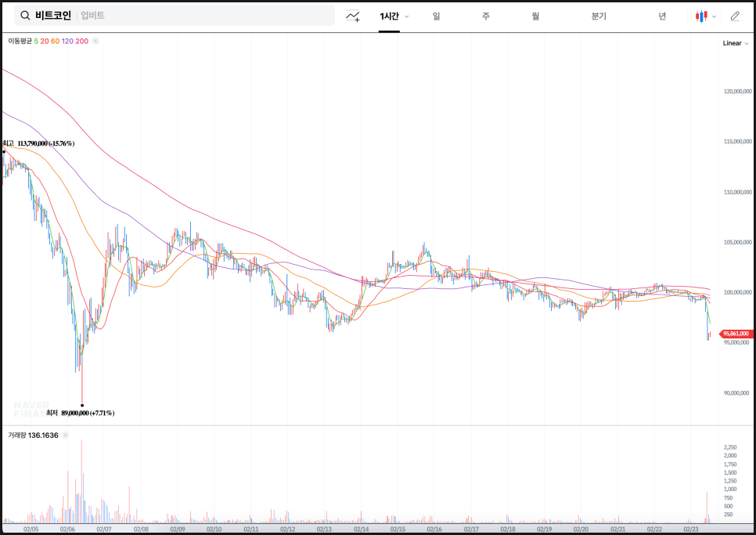Screen dimensions: 756x535
Task: Click the lowest price 89,000,000 marker dot
Action: (x=82, y=405)
